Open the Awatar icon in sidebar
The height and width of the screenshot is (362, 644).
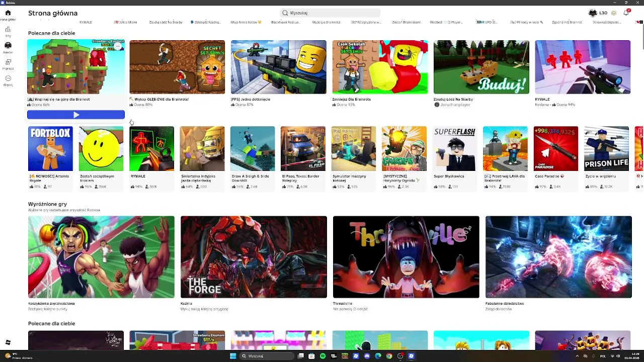[8, 45]
